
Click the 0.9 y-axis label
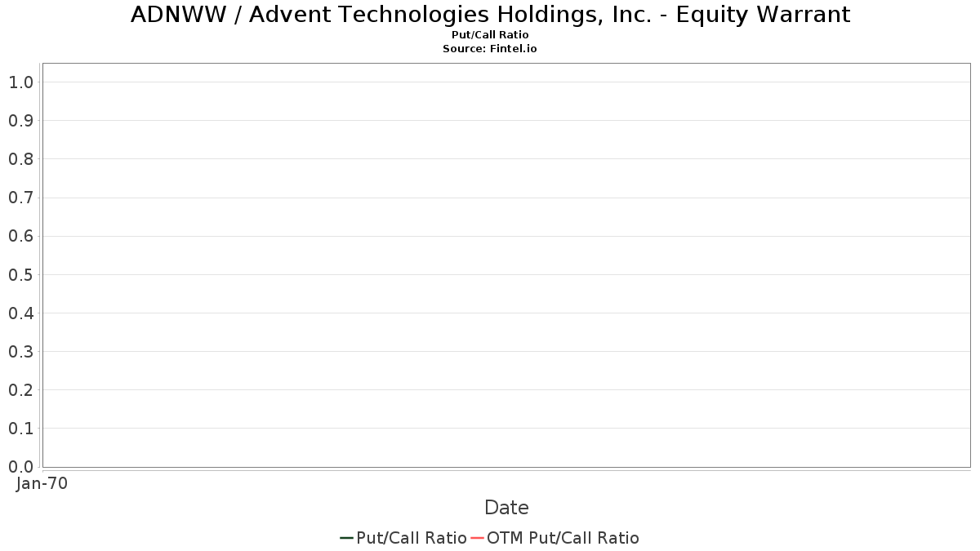pyautogui.click(x=20, y=121)
